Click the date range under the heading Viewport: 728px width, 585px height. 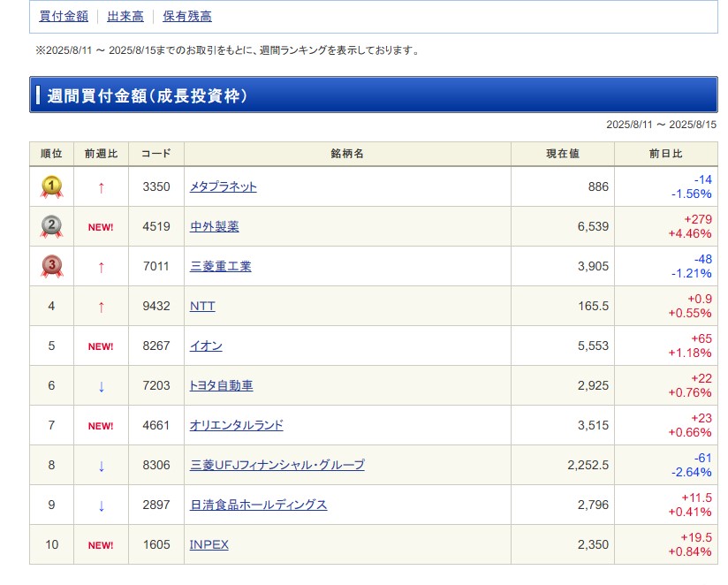tap(661, 125)
